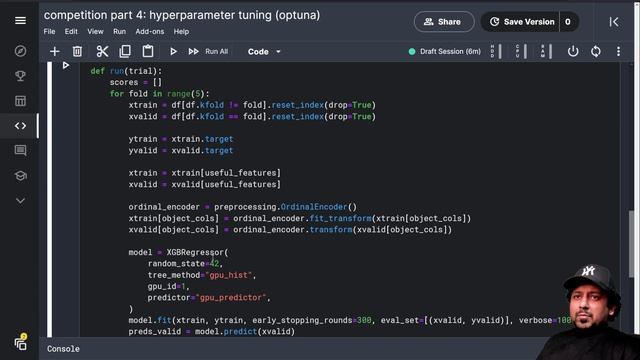The width and height of the screenshot is (640, 360).
Task: Click the notebook title text
Action: pos(182,15)
